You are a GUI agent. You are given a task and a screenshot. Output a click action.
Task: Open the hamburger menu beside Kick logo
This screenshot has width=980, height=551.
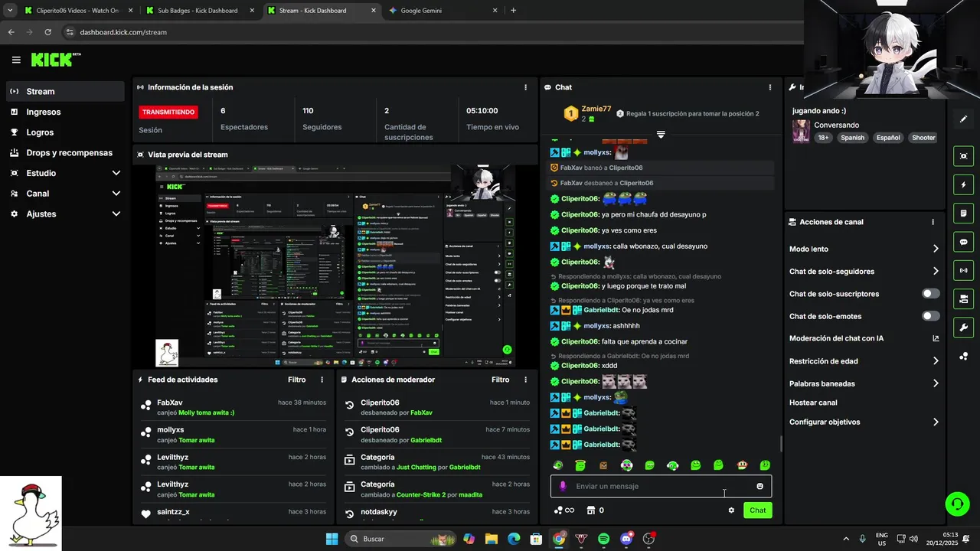tap(16, 60)
